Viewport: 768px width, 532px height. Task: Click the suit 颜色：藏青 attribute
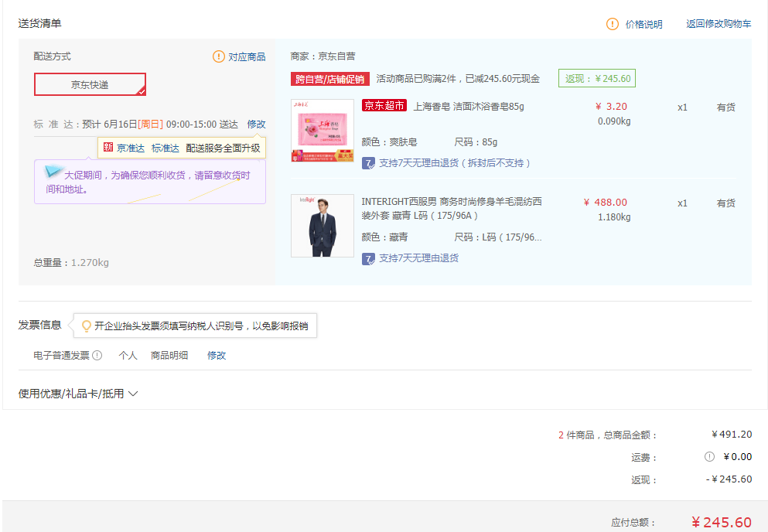(384, 237)
